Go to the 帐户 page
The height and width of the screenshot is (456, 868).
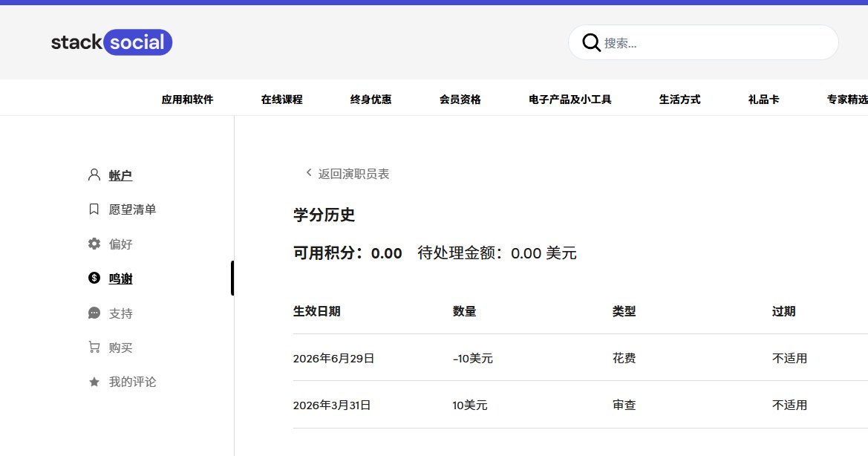tap(120, 175)
